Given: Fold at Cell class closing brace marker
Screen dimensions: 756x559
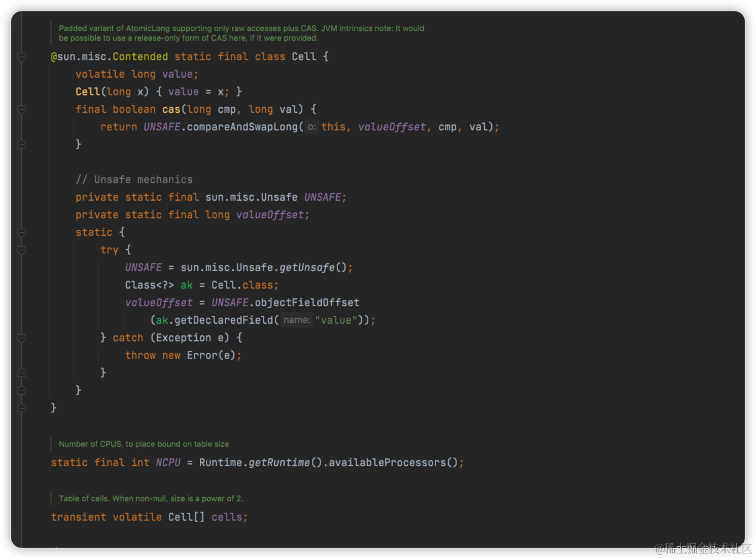Looking at the screenshot, I should 21,408.
